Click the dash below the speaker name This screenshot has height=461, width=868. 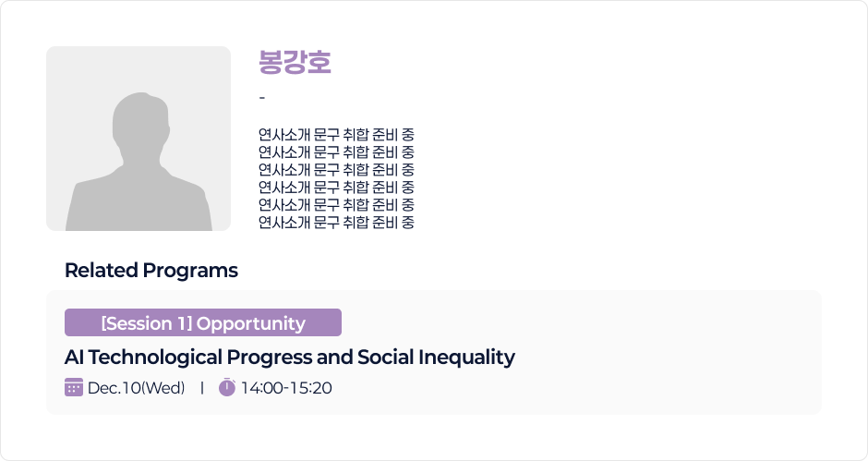point(262,98)
